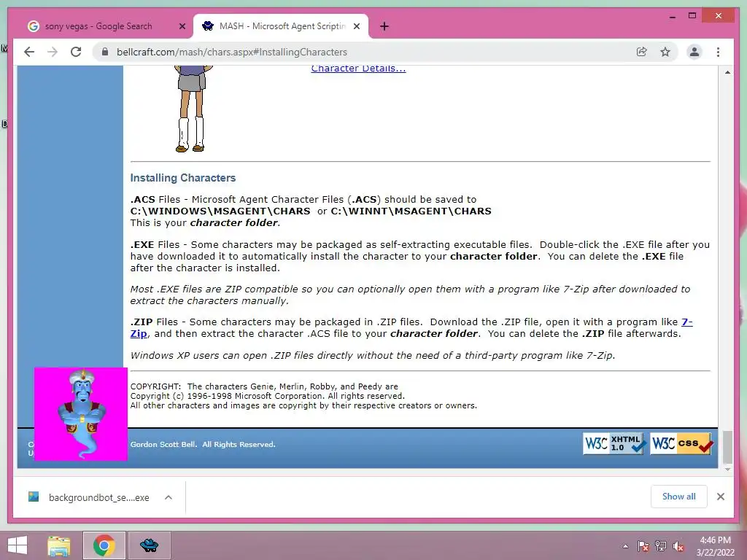Click the W3C XHTML 1.0 validation badge
The height and width of the screenshot is (560, 747).
pos(614,443)
